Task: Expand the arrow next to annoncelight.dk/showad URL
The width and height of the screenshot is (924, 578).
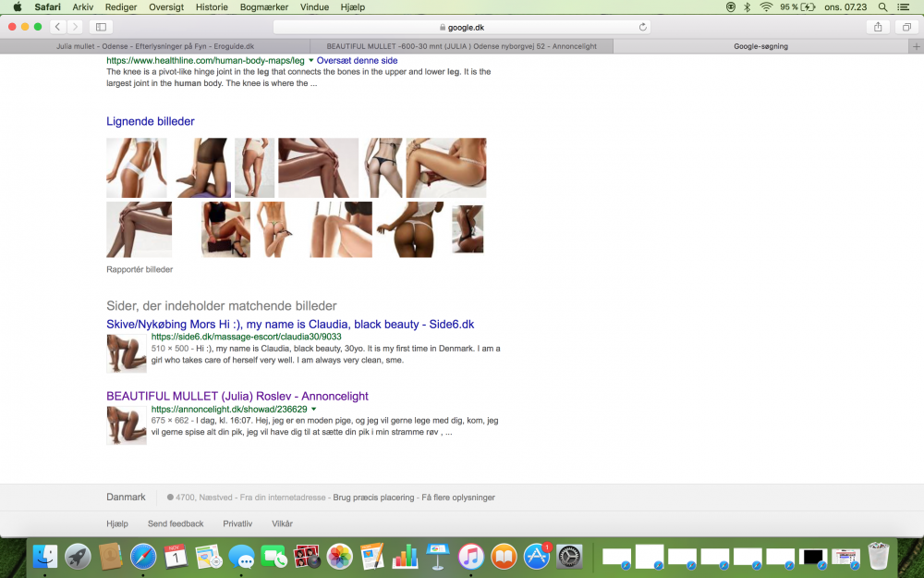Action: pos(313,409)
